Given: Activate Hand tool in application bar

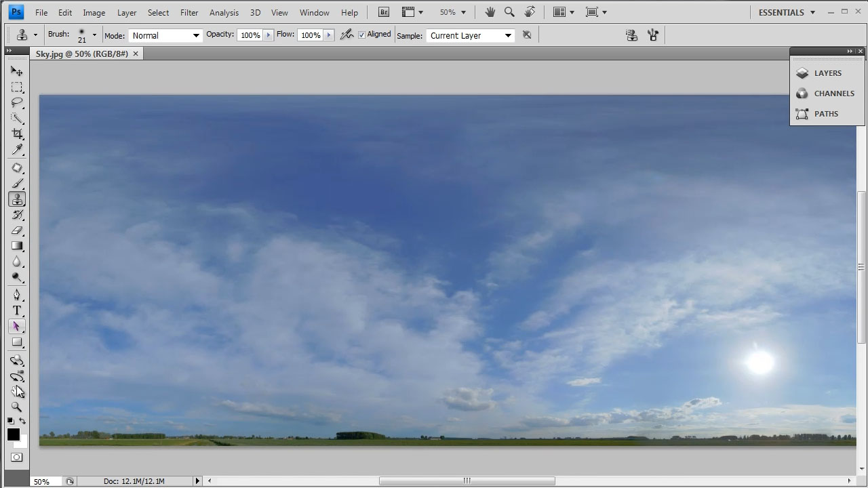Looking at the screenshot, I should (490, 12).
